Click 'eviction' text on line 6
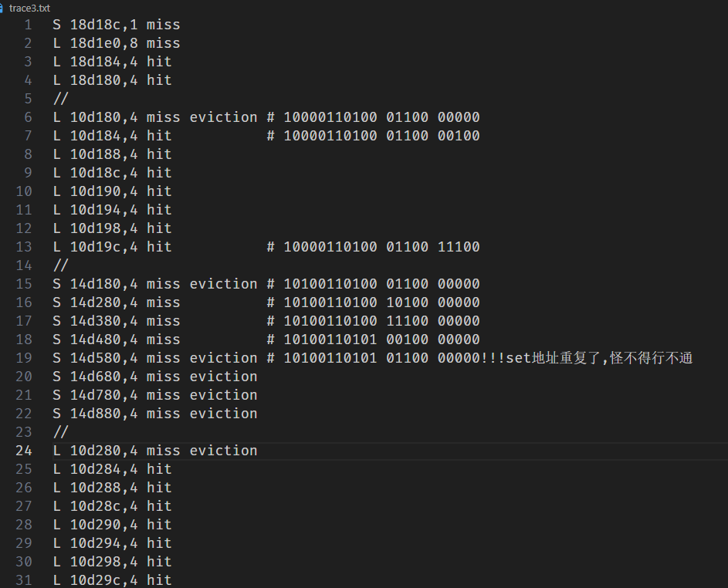The height and width of the screenshot is (588, 728). tap(223, 117)
